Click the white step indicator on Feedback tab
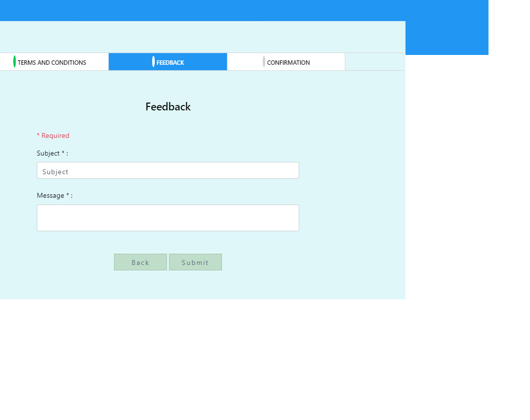Viewport: 530px width, 420px height. click(x=154, y=62)
